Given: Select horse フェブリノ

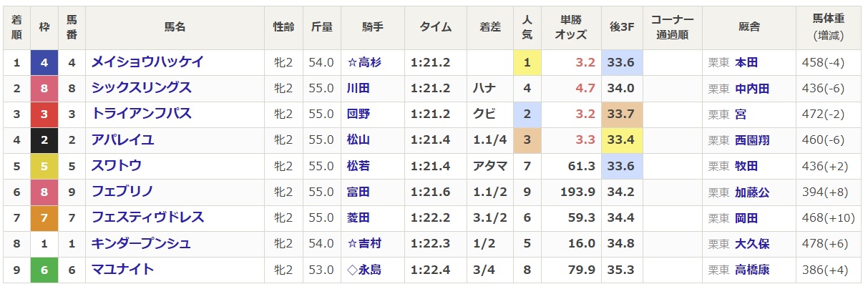Looking at the screenshot, I should (x=122, y=192).
